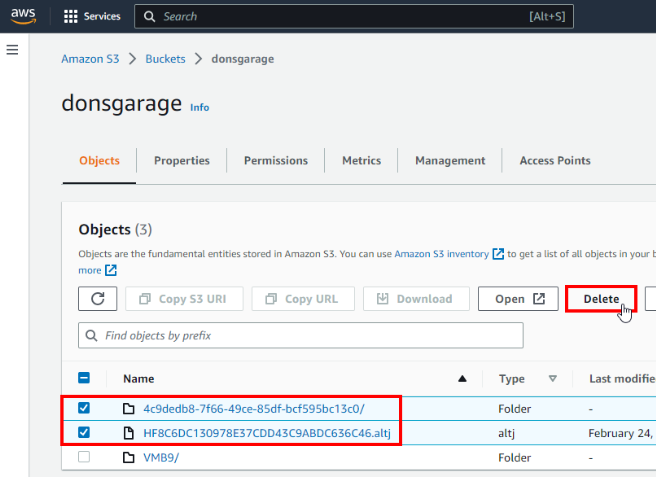
Task: Click the Amazon S3 inventory external icon
Action: tap(498, 254)
